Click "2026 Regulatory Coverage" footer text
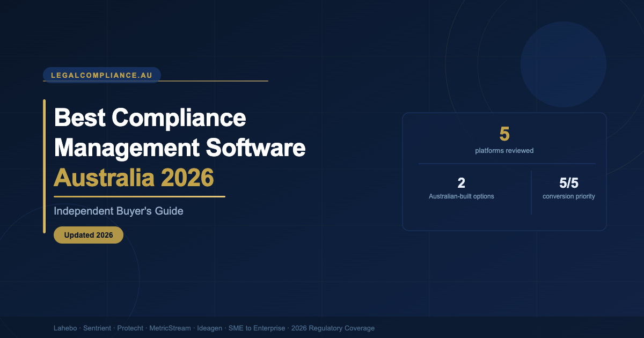Screen dimensions: 644x338 [x=333, y=328]
